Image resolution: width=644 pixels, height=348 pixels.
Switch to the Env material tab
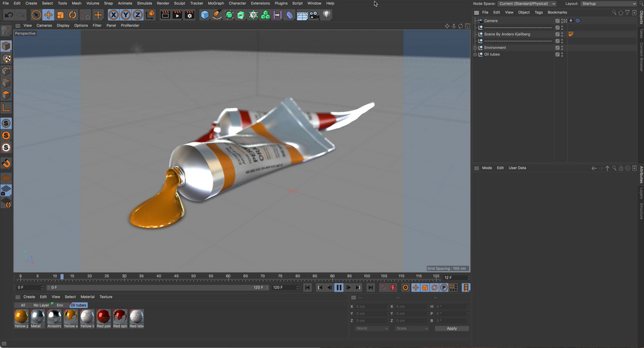tap(60, 305)
